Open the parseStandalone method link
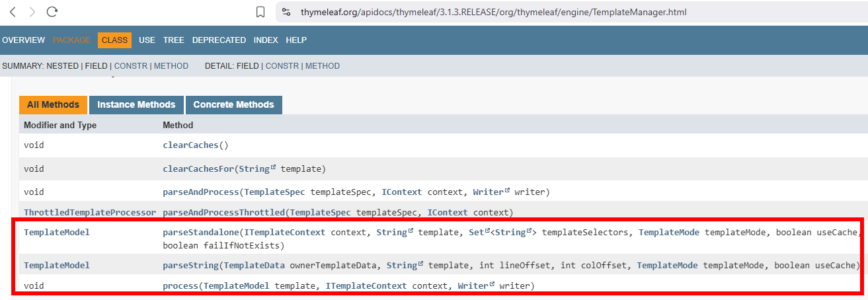 pos(201,232)
